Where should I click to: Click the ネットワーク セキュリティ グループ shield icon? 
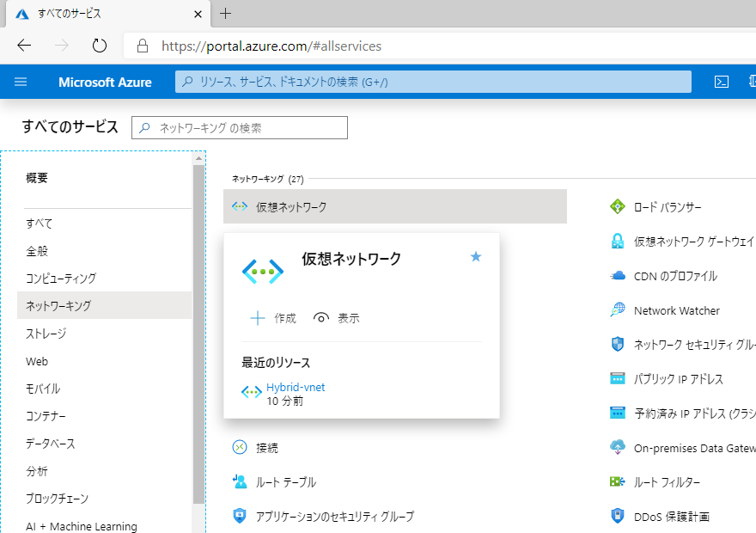click(x=617, y=344)
